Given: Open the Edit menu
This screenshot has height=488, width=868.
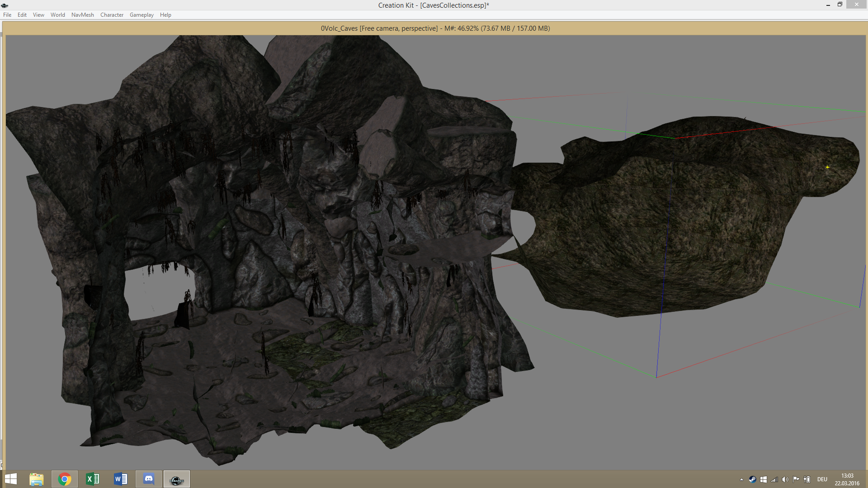Looking at the screenshot, I should (22, 15).
